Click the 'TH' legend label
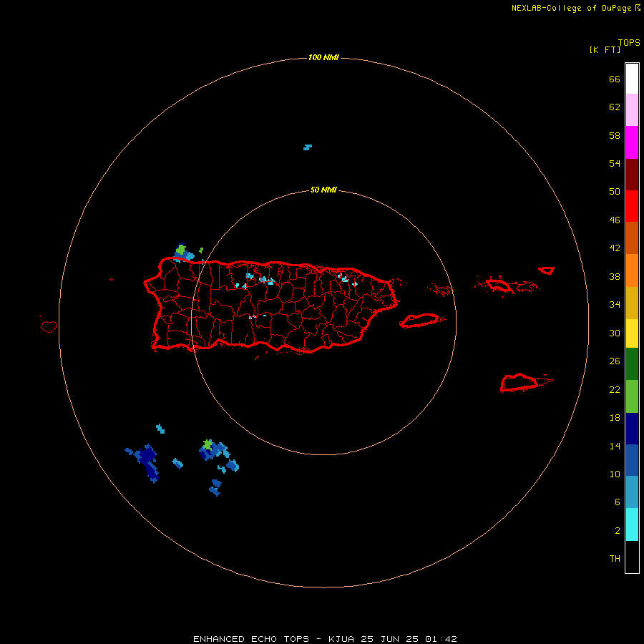This screenshot has width=644, height=644. tap(615, 558)
